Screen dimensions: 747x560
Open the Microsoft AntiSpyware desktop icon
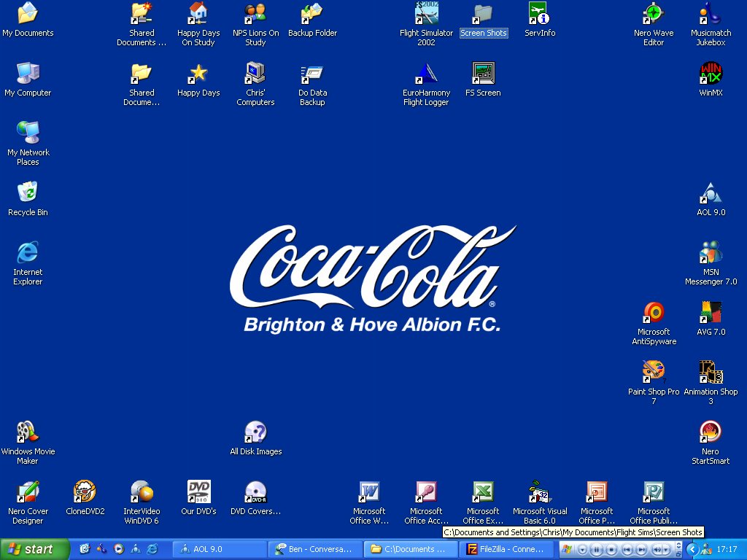coord(654,323)
